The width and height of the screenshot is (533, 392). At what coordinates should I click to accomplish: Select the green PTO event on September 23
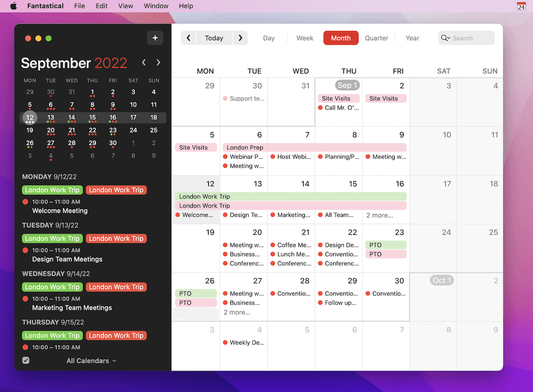click(385, 244)
